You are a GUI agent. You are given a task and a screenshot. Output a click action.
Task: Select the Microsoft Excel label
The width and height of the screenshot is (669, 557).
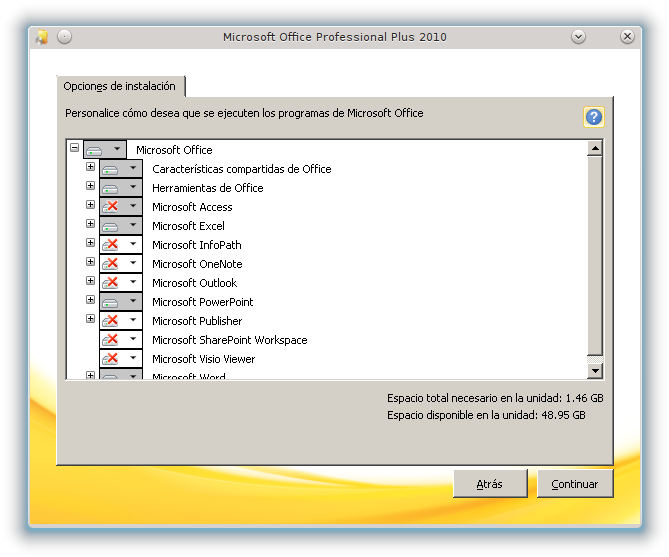point(188,226)
